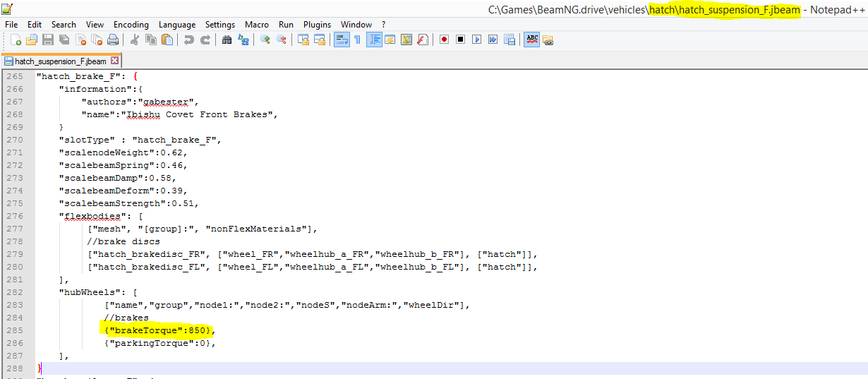Select the hatch_suspension_F.jbeam tab
868x379 pixels.
60,61
